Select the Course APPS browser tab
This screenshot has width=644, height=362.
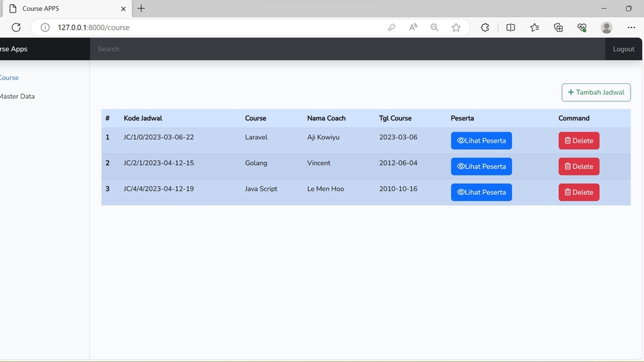66,9
